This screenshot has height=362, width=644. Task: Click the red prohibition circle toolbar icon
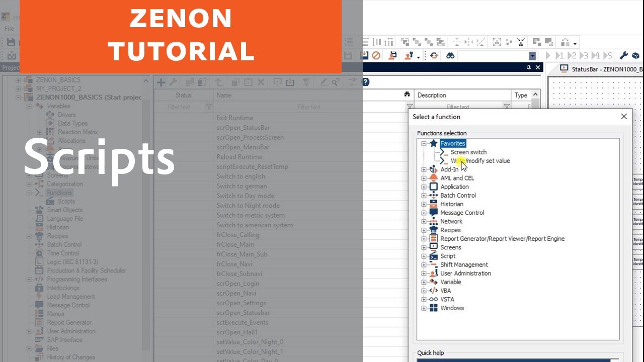point(376,56)
